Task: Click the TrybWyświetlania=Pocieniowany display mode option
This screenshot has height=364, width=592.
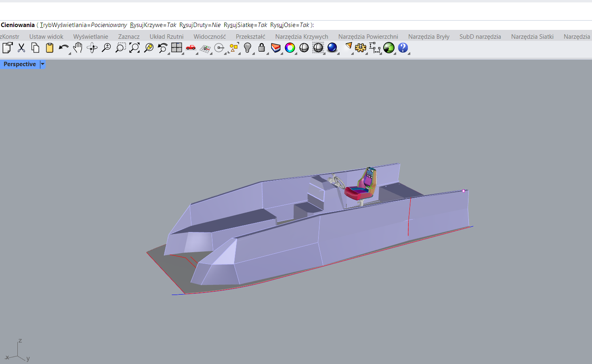Action: pos(83,25)
